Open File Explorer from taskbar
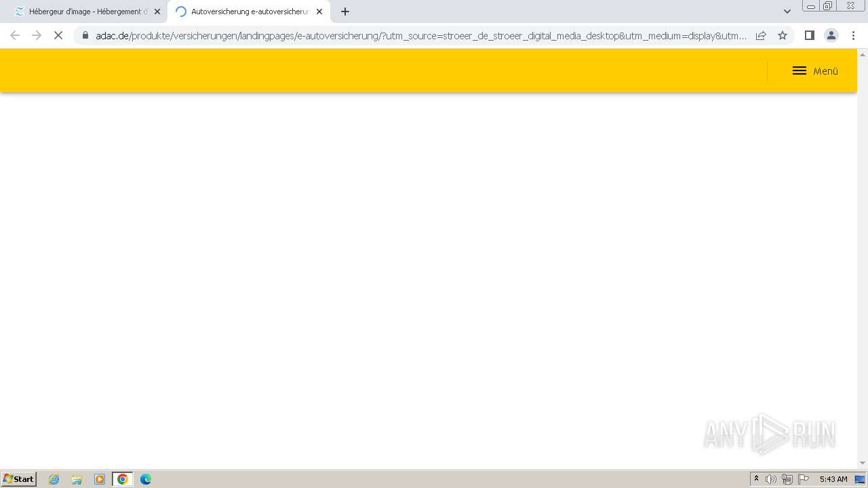 (x=77, y=479)
